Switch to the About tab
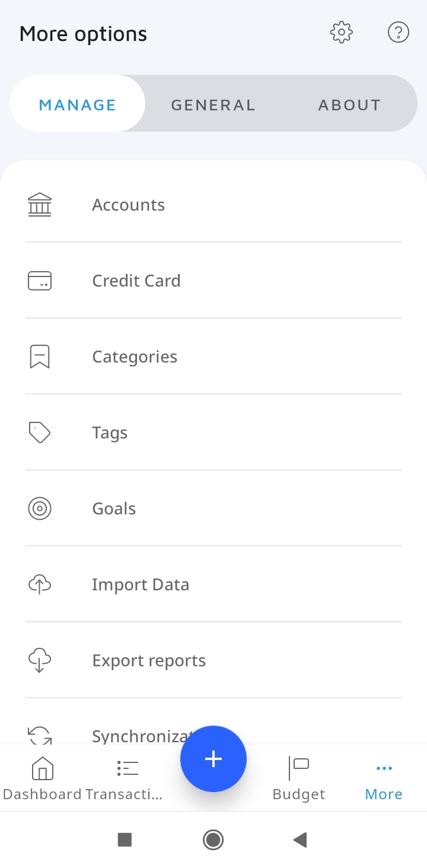The image size is (427, 868). (x=349, y=105)
